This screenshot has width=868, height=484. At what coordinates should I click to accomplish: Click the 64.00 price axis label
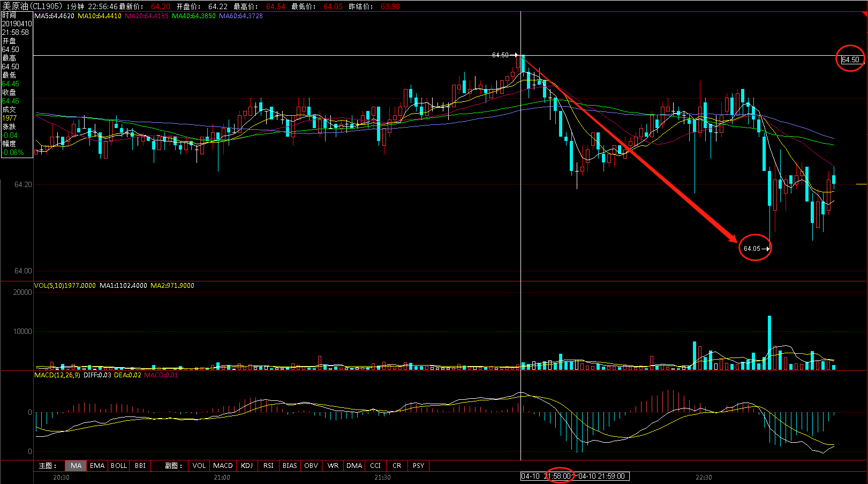point(23,271)
